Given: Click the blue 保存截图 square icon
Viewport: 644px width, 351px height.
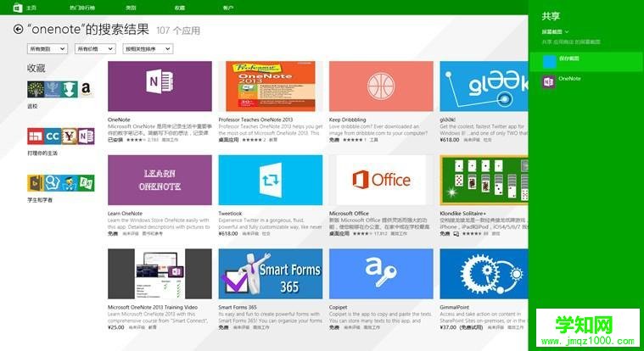Looking at the screenshot, I should click(550, 62).
